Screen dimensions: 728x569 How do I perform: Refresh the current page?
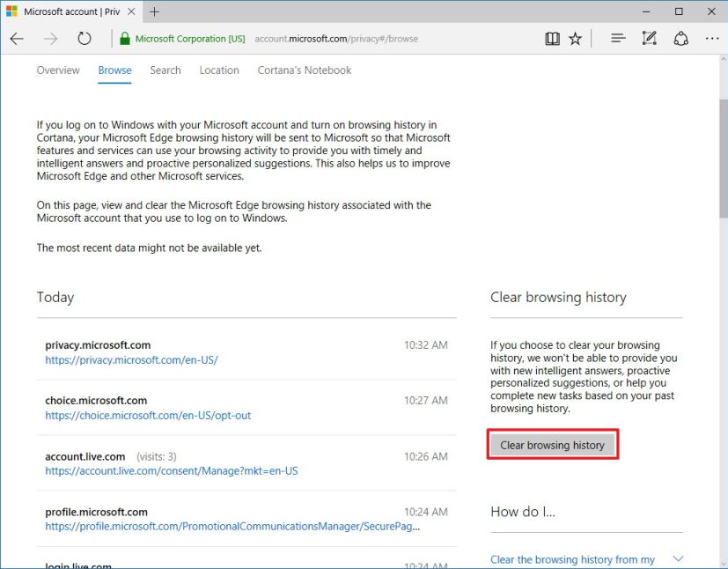(84, 39)
